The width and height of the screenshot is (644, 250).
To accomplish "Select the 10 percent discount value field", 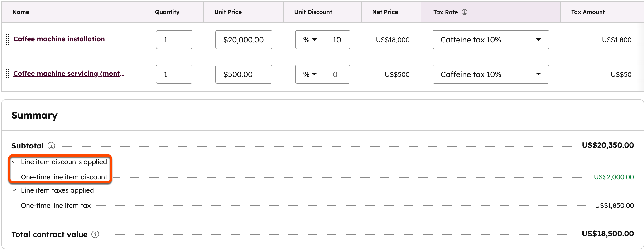I will click(337, 39).
